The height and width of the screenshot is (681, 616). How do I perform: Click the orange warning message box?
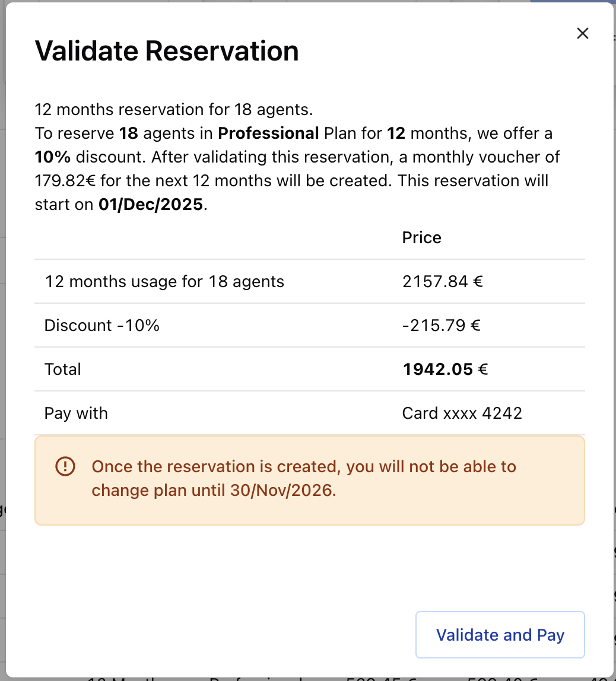coord(310,480)
